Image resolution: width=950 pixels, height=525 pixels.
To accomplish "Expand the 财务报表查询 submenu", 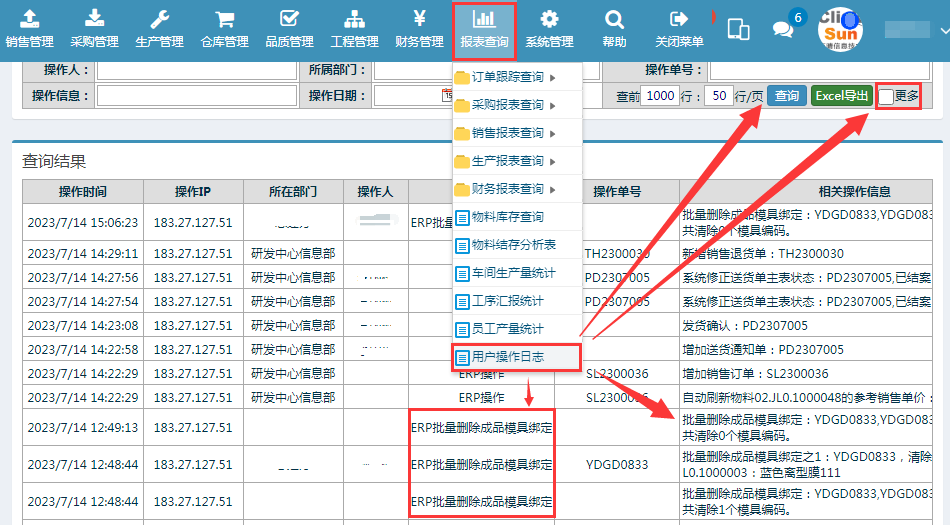I will coord(508,189).
